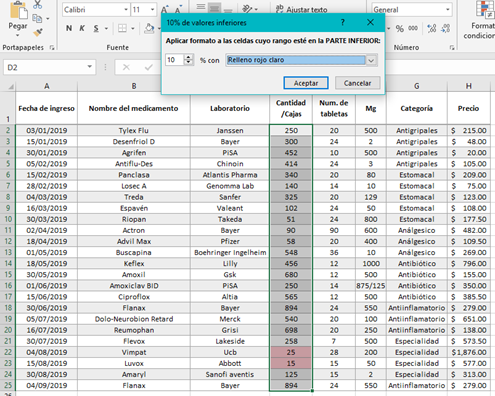Apply percent style format
Viewport: 495px width, 396px height.
pyautogui.click(x=400, y=29)
